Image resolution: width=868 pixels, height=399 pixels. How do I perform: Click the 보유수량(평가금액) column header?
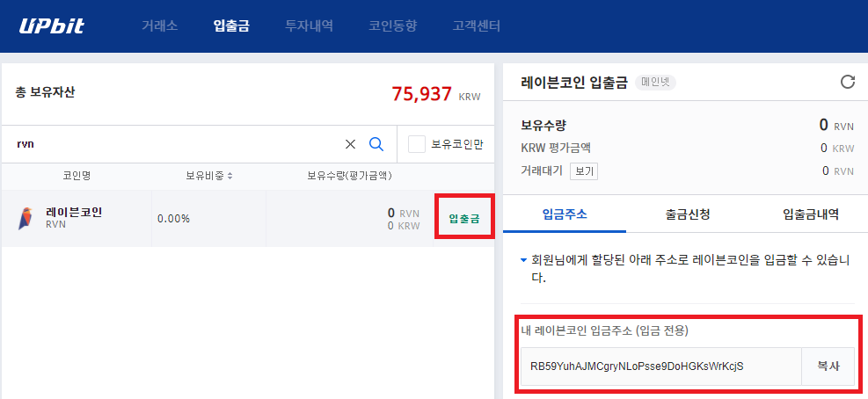(x=350, y=177)
